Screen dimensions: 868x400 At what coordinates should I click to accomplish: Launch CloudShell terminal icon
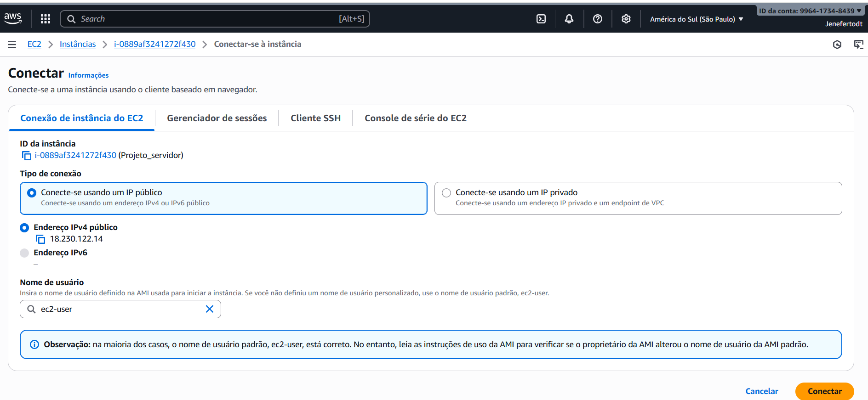click(541, 19)
